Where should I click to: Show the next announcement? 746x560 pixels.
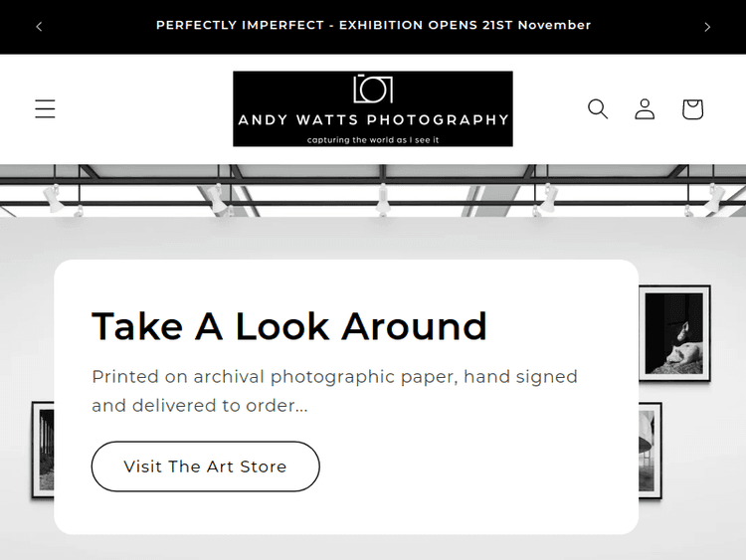pyautogui.click(x=707, y=27)
